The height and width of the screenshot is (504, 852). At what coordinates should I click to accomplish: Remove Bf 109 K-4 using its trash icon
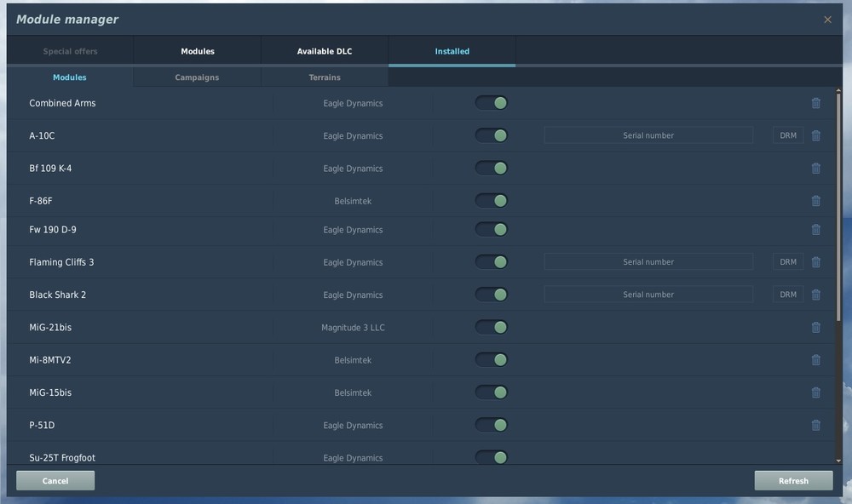(x=815, y=169)
